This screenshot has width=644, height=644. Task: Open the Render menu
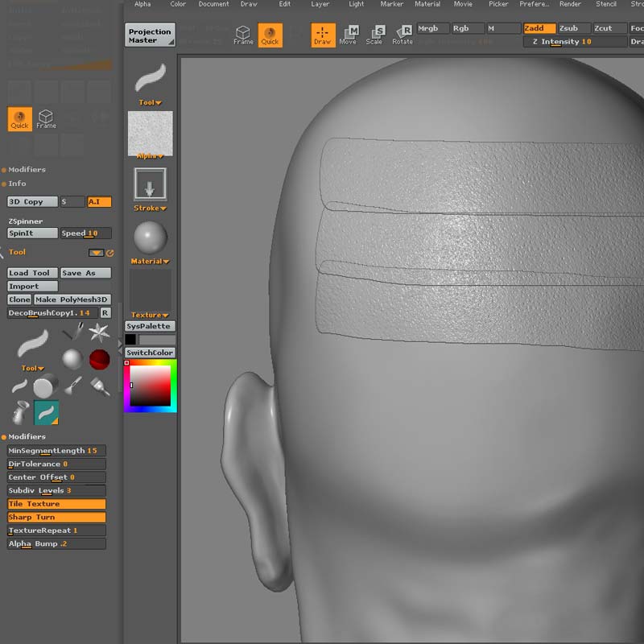click(570, 4)
